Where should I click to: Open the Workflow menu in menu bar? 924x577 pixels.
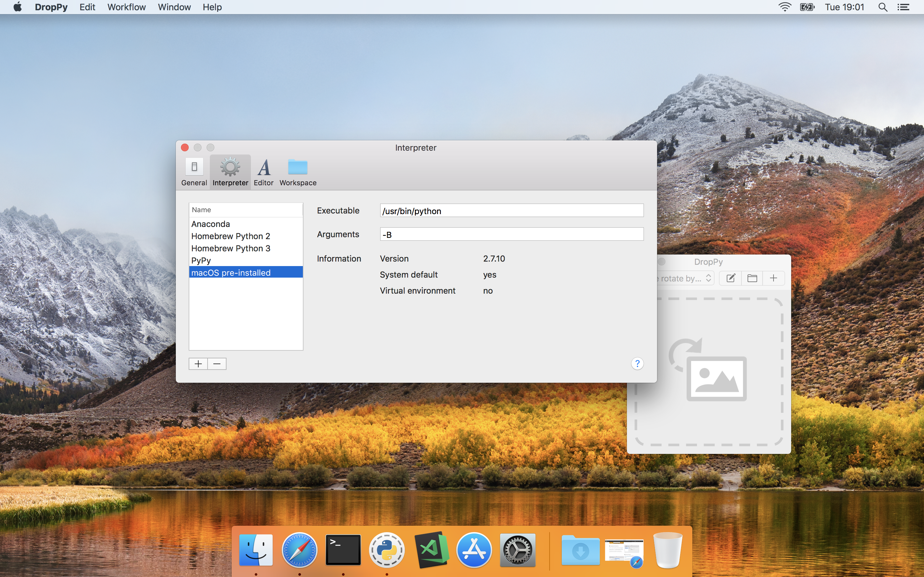click(x=126, y=7)
